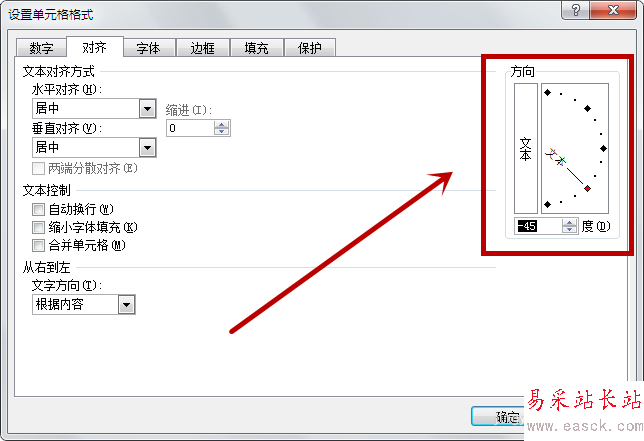Open the 边框 tab
The width and height of the screenshot is (644, 441).
[x=203, y=48]
